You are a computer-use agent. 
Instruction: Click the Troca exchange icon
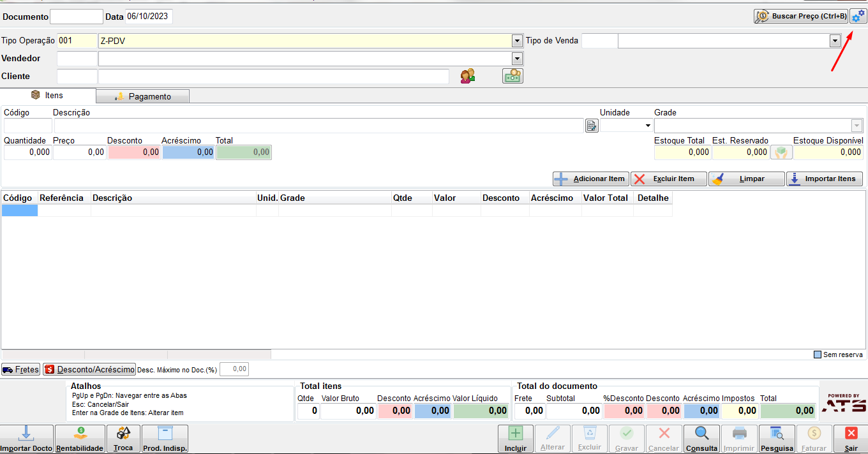click(x=123, y=439)
